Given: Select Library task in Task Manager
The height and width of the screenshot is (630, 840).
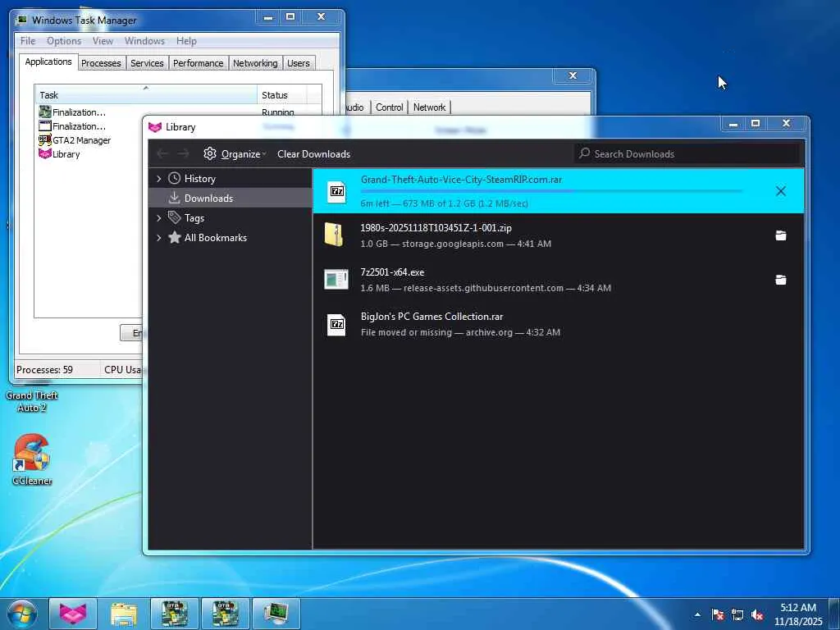Looking at the screenshot, I should point(66,154).
